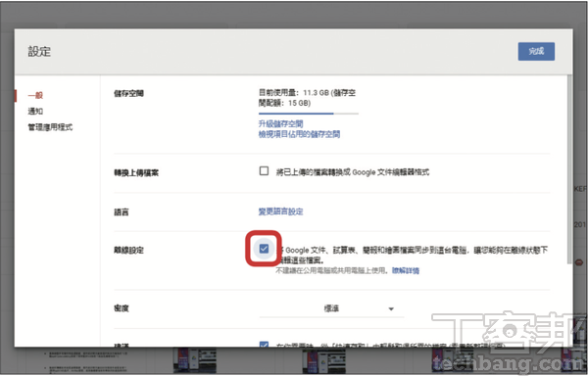The height and width of the screenshot is (376, 588).
Task: Click the 語言 label
Action: click(122, 211)
